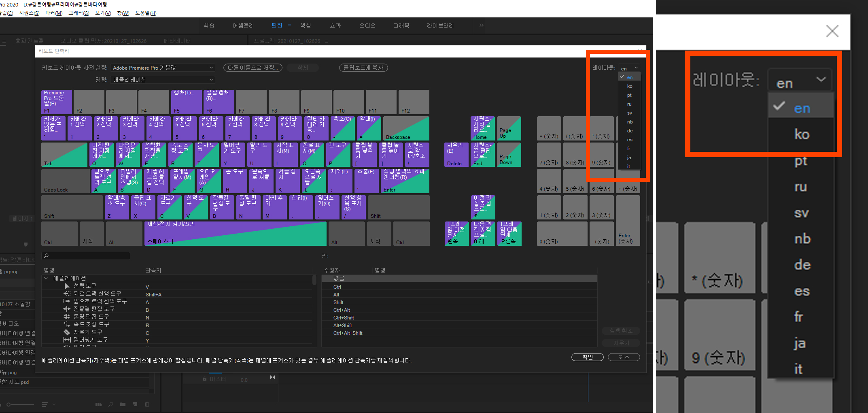
Task: Click the 다른 이름으로 저장 button
Action: coord(253,68)
